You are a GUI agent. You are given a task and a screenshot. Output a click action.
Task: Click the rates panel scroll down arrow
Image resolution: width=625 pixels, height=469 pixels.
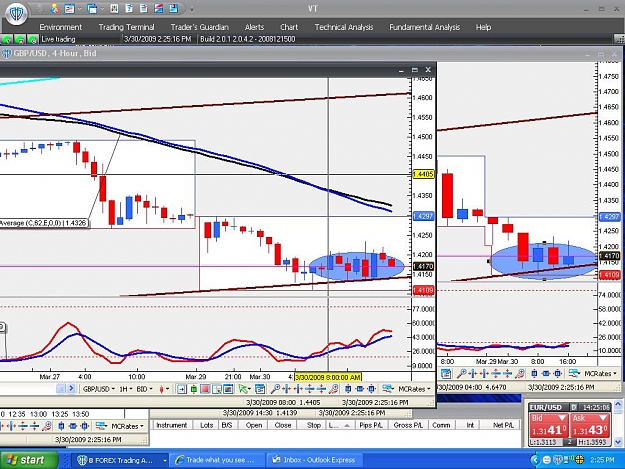[x=618, y=442]
